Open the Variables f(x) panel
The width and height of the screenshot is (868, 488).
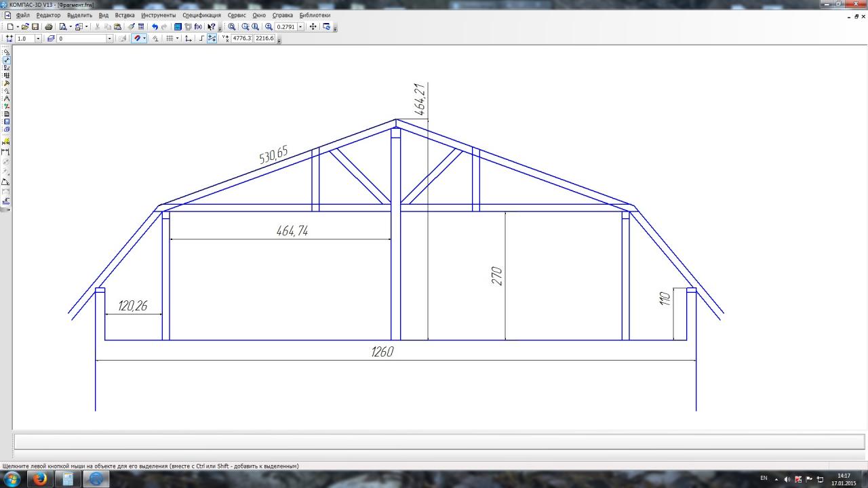(x=198, y=27)
